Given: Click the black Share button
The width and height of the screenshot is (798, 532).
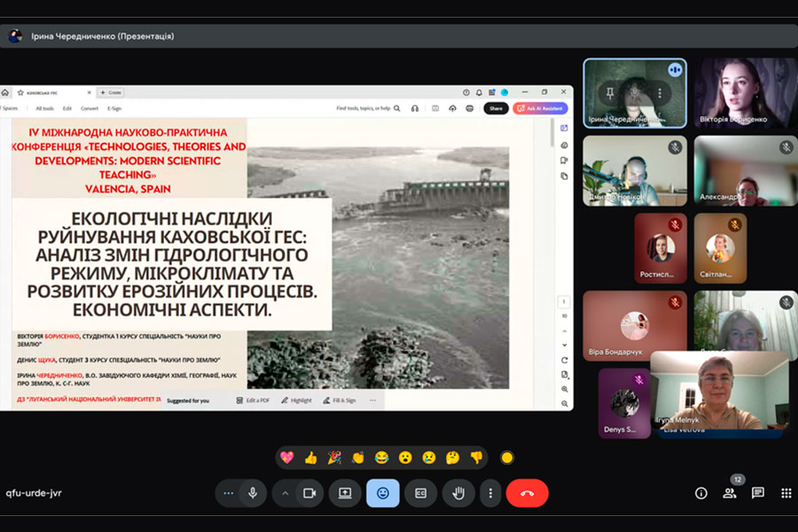Looking at the screenshot, I should tap(496, 108).
